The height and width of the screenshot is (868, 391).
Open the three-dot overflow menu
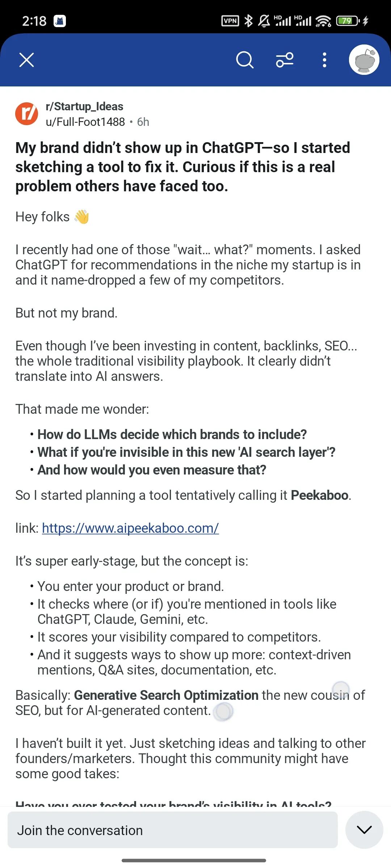(324, 60)
